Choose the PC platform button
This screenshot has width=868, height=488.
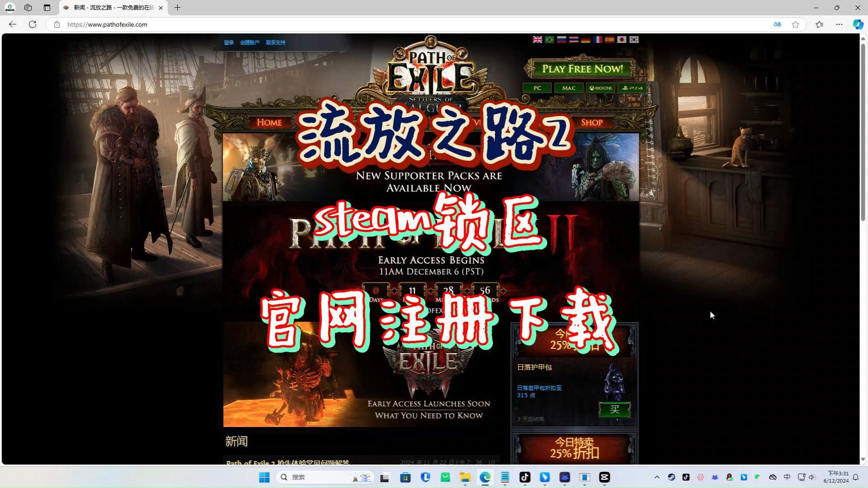(x=537, y=88)
